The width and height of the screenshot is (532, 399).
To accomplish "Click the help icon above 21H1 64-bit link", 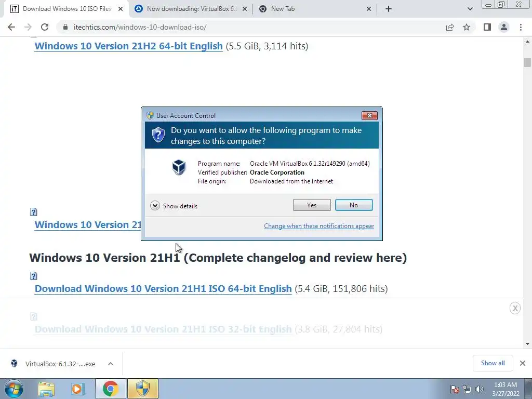I will click(33, 276).
